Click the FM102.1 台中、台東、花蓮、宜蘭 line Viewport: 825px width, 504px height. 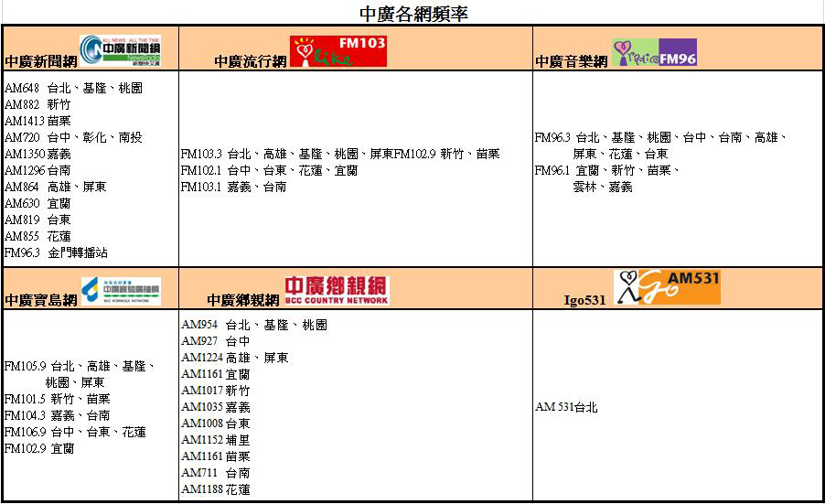(x=269, y=170)
